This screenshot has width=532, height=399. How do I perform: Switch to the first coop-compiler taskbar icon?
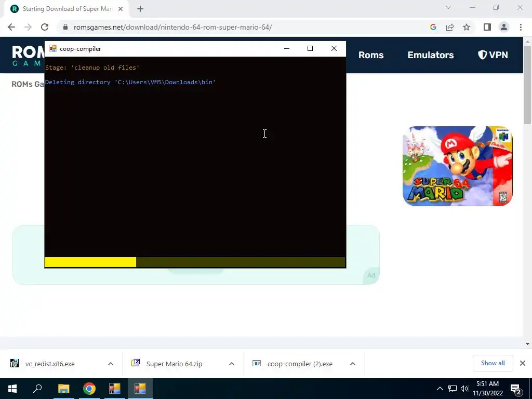pyautogui.click(x=115, y=389)
